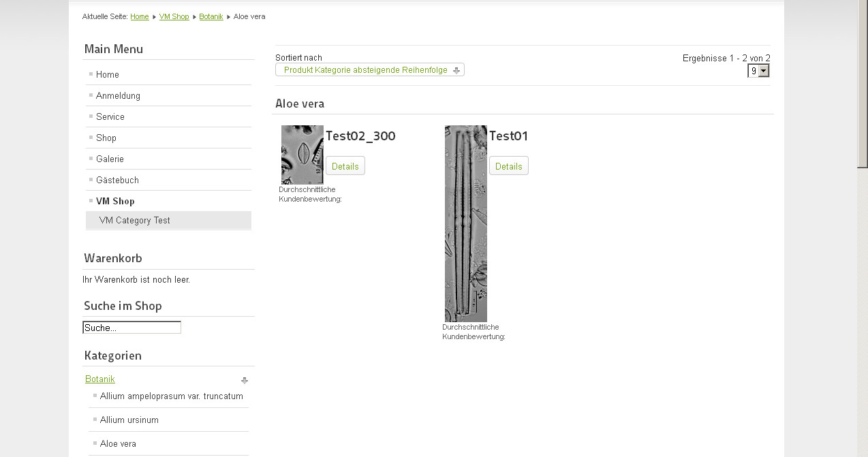Screen dimensions: 868x457
Task: Select the Aloe vera category in the sidebar
Action: tap(118, 444)
